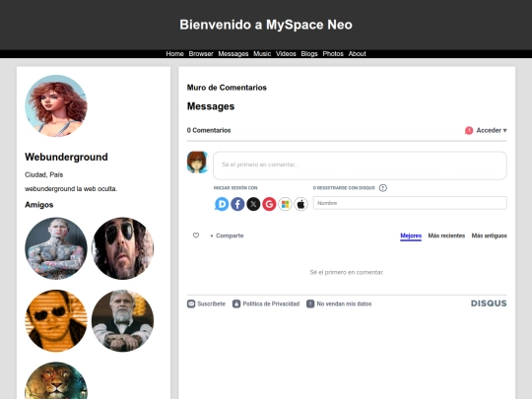Click the help question mark icon

382,188
